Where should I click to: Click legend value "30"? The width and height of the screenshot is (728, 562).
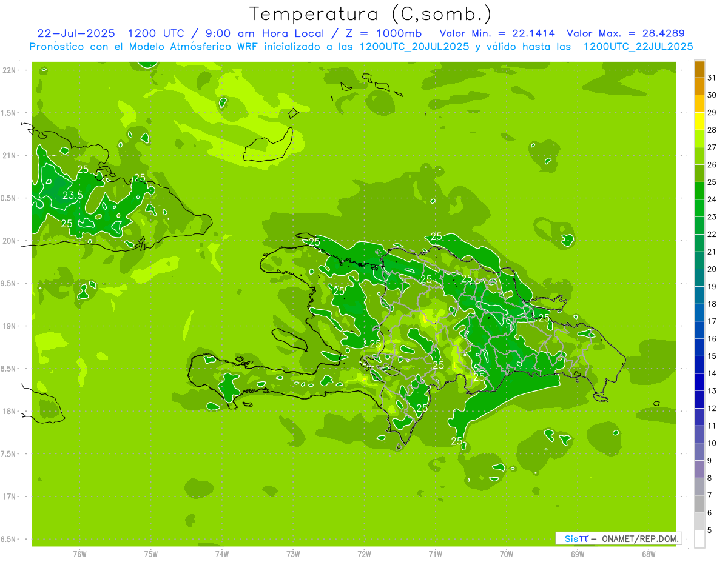click(x=712, y=95)
